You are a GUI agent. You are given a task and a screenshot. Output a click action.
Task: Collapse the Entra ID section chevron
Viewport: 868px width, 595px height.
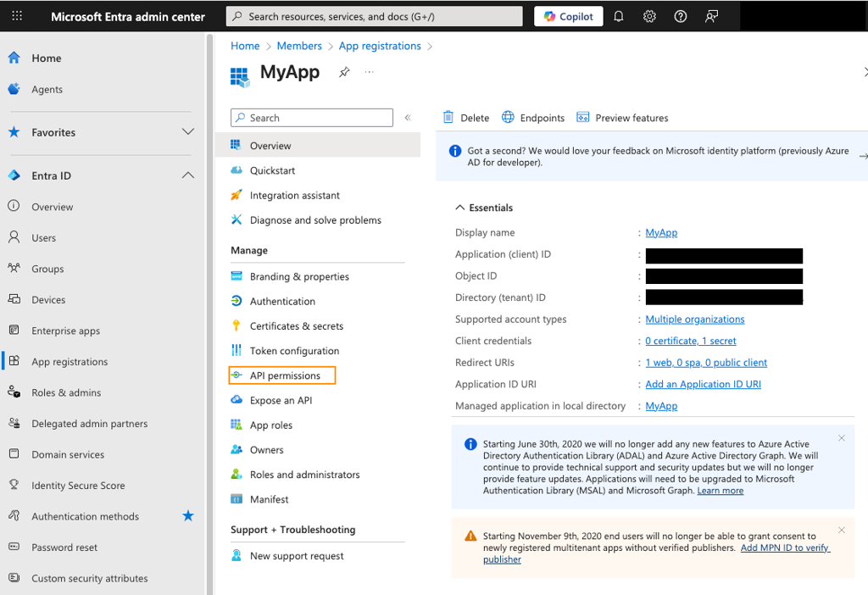(188, 175)
